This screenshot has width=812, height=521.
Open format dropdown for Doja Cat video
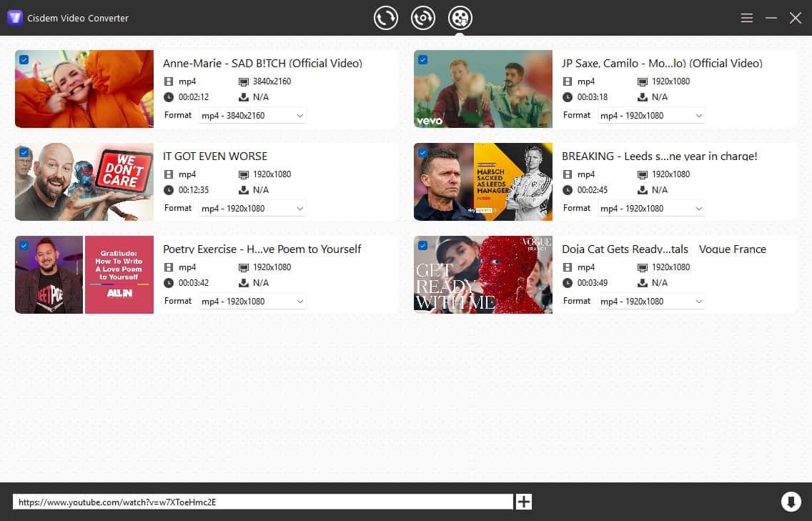651,302
